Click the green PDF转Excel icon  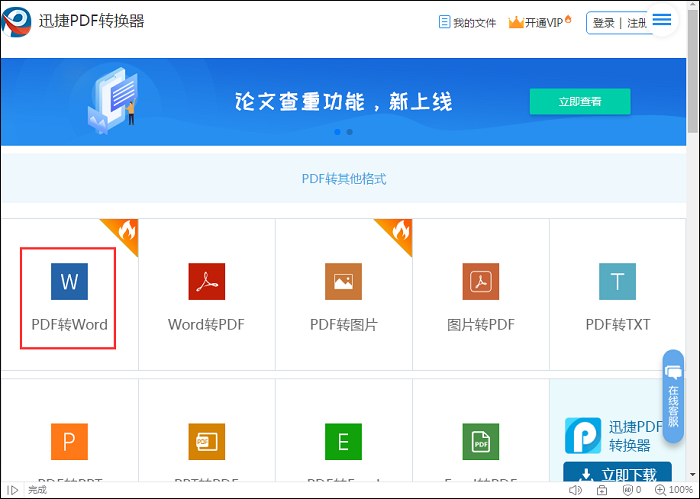tap(343, 441)
